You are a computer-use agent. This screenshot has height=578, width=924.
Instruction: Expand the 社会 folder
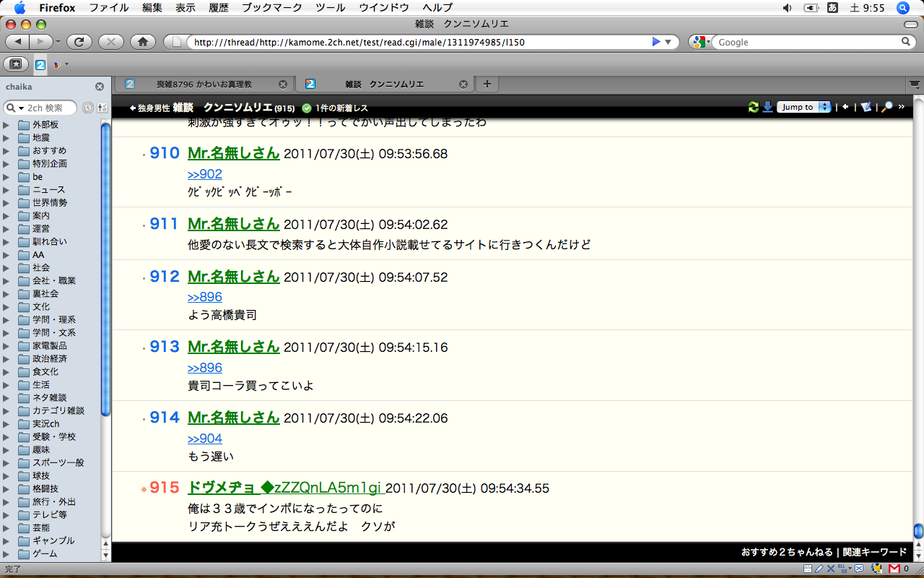[6, 268]
